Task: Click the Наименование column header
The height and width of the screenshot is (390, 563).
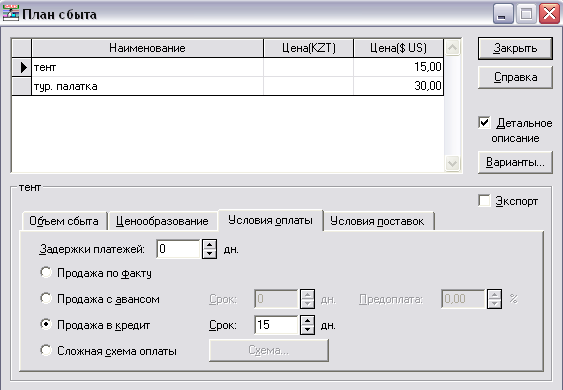Action: coord(148,48)
